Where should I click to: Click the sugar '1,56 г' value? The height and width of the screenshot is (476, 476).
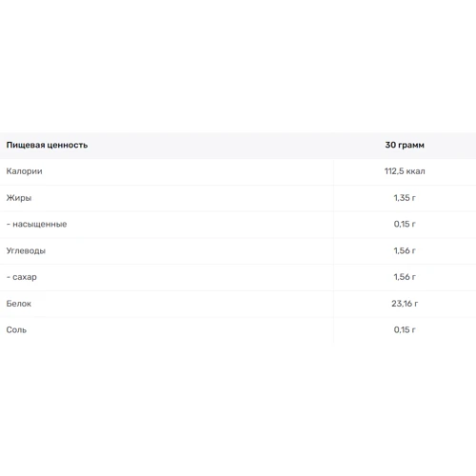pyautogui.click(x=405, y=277)
